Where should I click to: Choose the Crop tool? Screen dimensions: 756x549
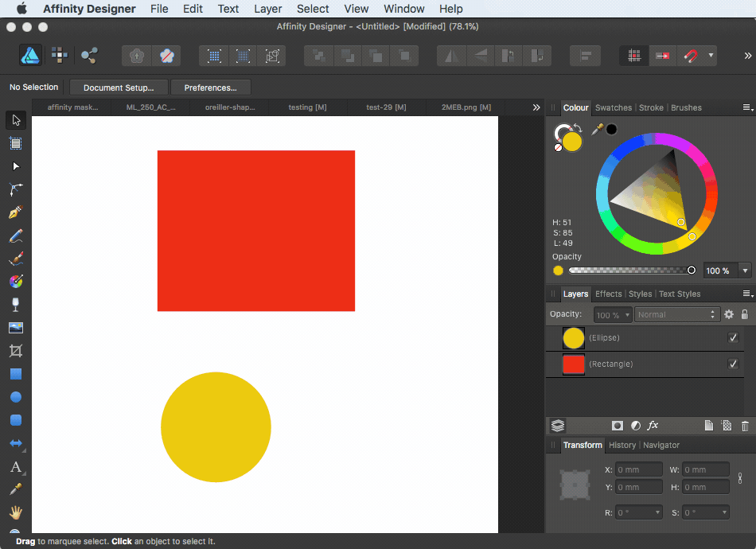15,351
